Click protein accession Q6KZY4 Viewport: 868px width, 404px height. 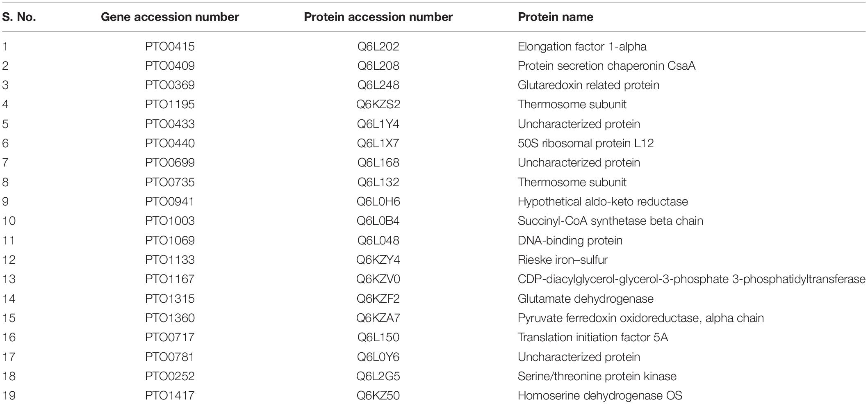(378, 260)
